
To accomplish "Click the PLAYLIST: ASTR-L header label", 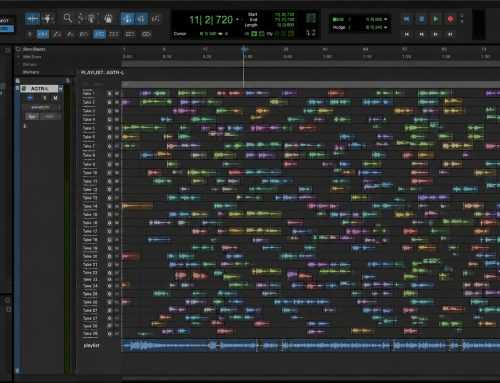I will [x=102, y=72].
